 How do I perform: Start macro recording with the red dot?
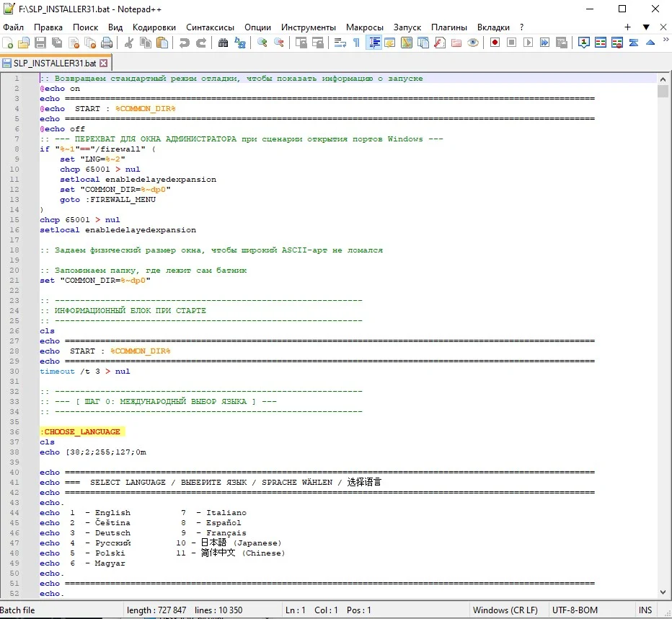tap(495, 43)
